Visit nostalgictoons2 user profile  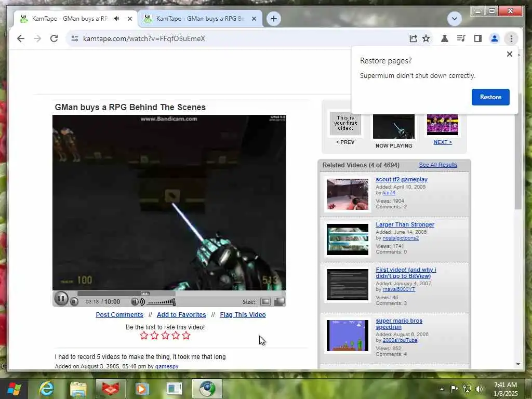point(401,238)
